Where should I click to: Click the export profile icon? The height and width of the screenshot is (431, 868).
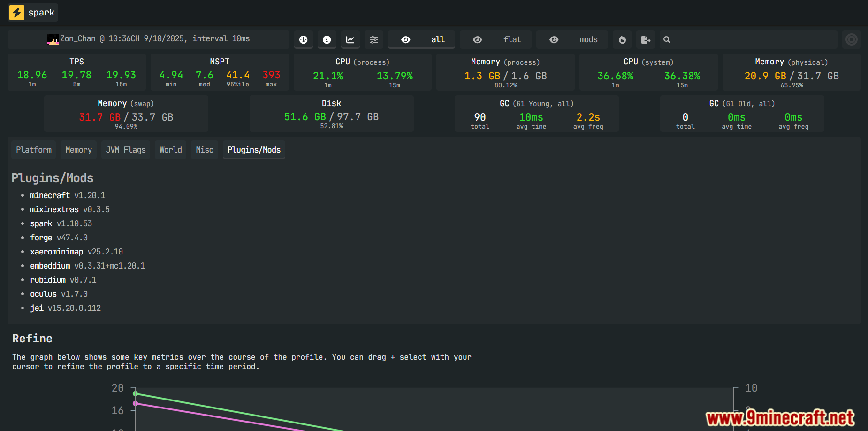[646, 40]
